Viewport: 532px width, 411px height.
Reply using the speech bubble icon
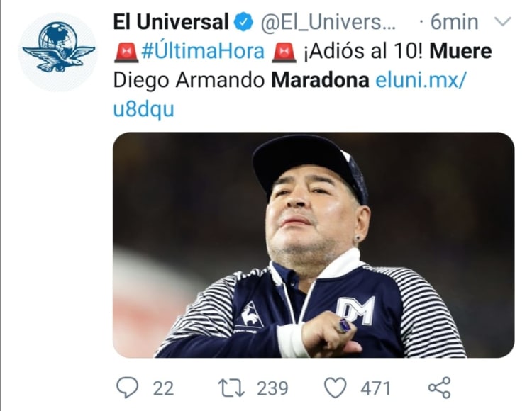click(127, 388)
